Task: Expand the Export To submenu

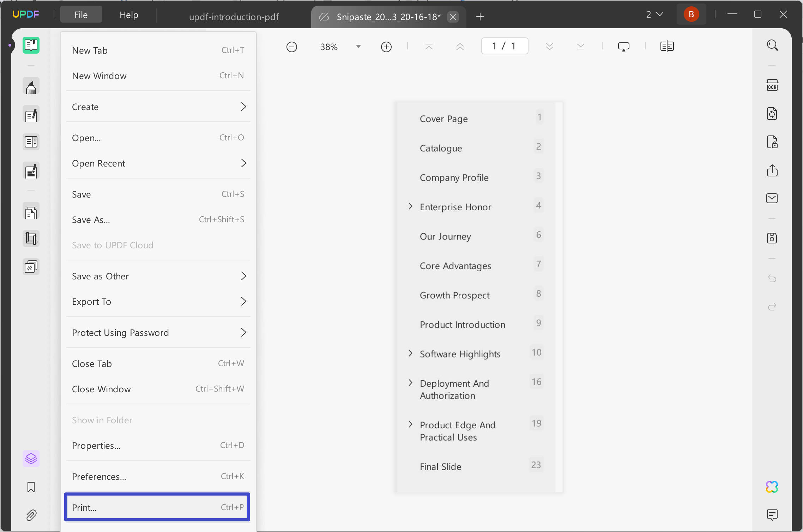Action: 158,302
